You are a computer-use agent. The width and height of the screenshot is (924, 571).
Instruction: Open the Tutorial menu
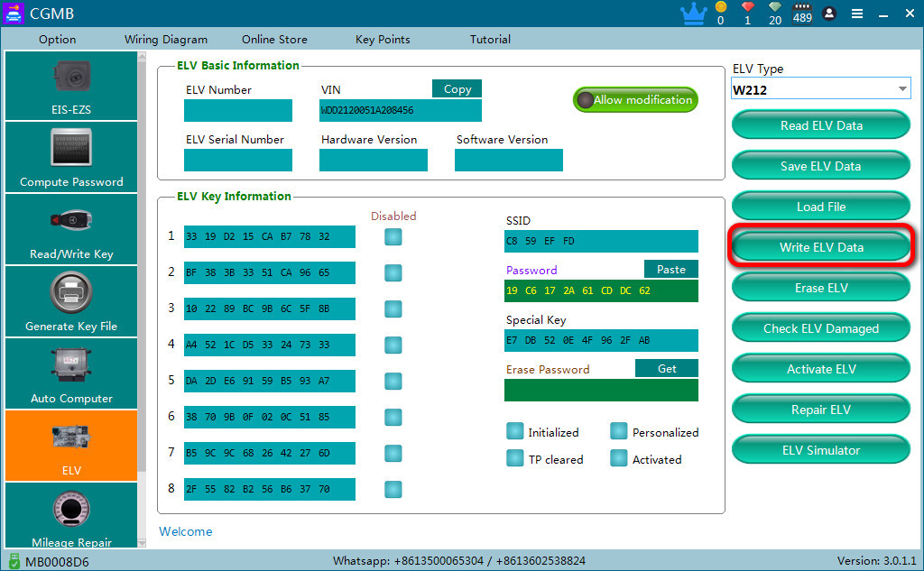[x=490, y=40]
